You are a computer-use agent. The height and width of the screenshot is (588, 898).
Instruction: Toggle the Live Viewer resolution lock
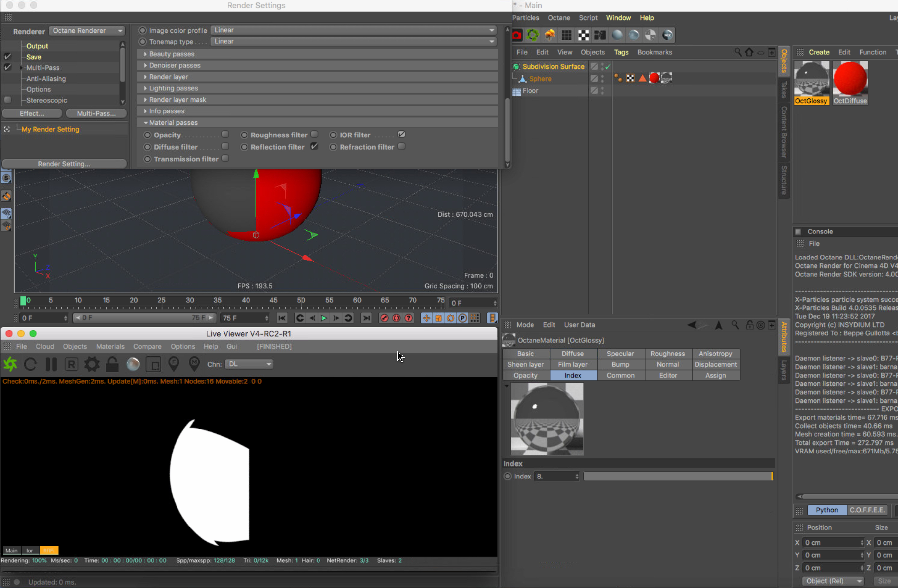pyautogui.click(x=112, y=364)
